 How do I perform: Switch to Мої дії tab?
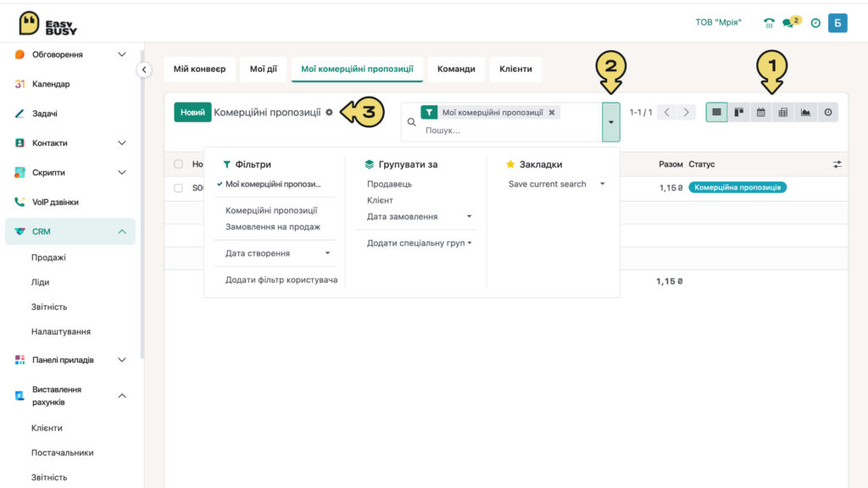[x=264, y=69]
